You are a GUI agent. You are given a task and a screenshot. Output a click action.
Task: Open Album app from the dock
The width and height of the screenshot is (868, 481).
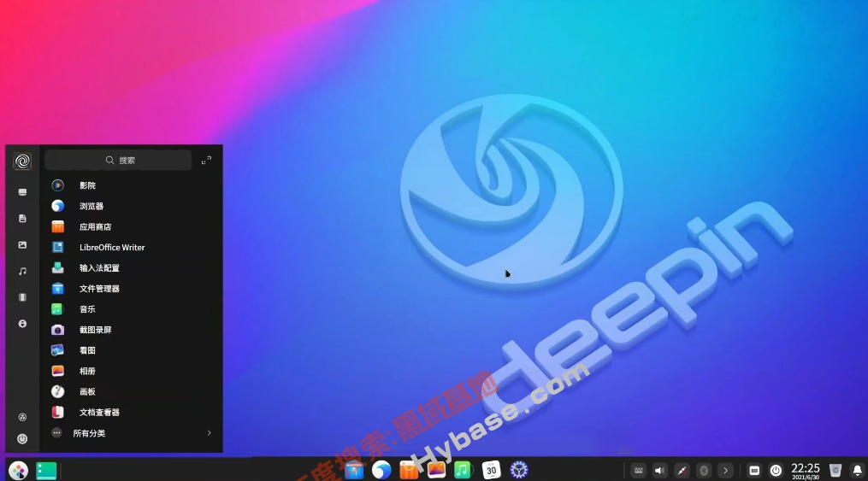(436, 471)
